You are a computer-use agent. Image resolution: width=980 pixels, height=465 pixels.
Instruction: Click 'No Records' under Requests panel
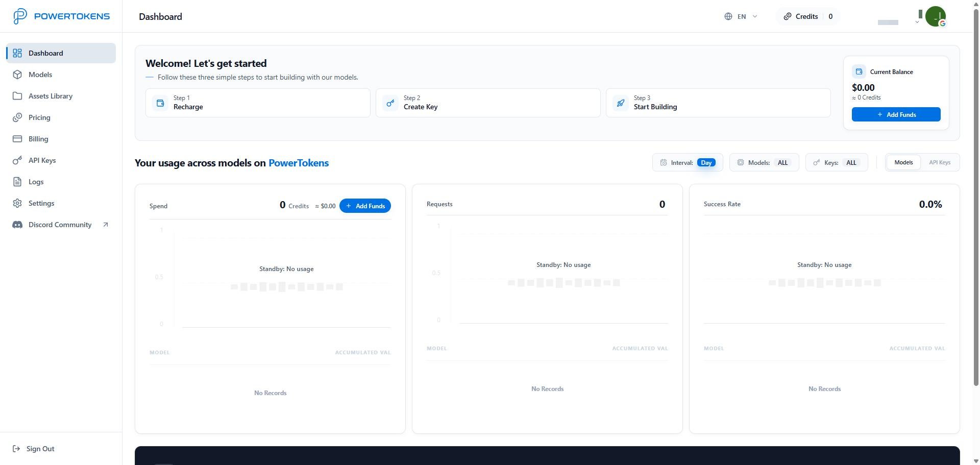(x=547, y=389)
